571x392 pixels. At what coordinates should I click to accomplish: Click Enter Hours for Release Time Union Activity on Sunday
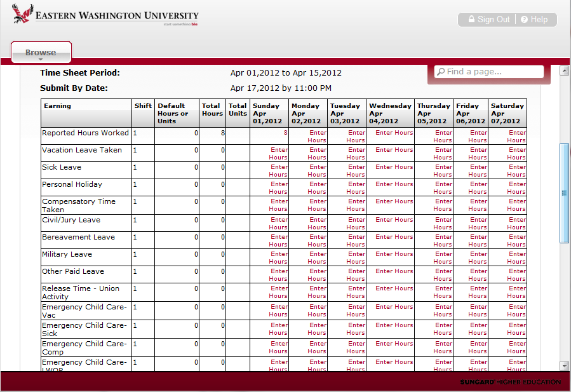tap(278, 292)
